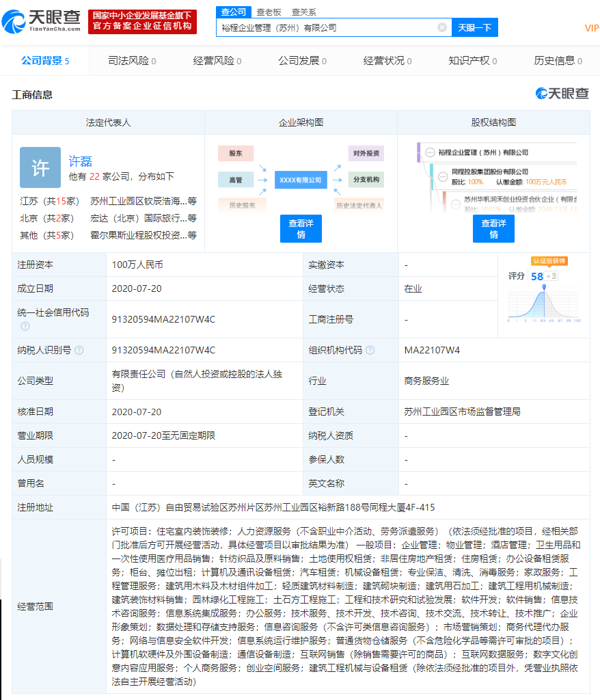Open the 许磊 legal representative link
The height and width of the screenshot is (700, 600).
click(x=80, y=161)
